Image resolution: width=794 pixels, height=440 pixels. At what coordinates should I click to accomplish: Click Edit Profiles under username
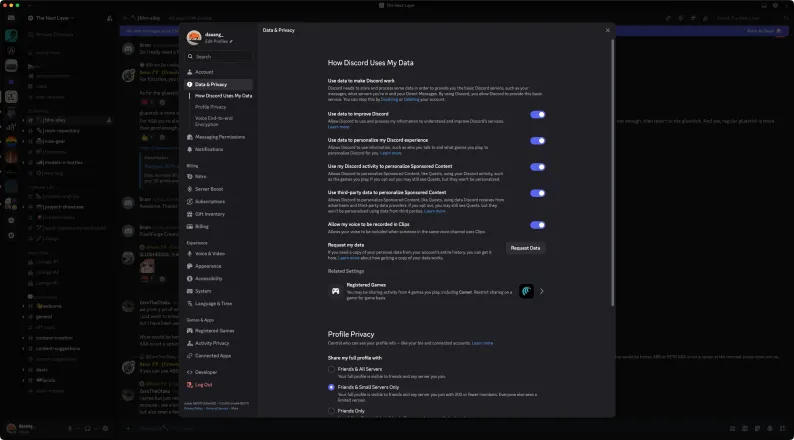tap(216, 42)
